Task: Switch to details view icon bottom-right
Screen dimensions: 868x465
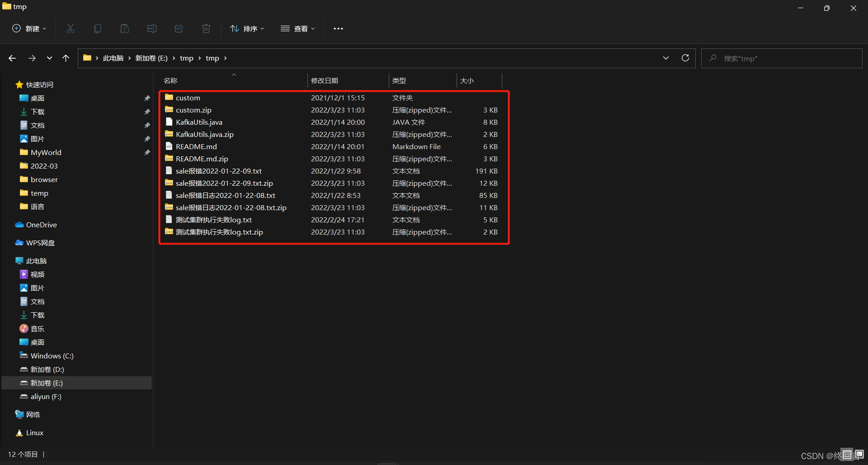Action: point(847,454)
